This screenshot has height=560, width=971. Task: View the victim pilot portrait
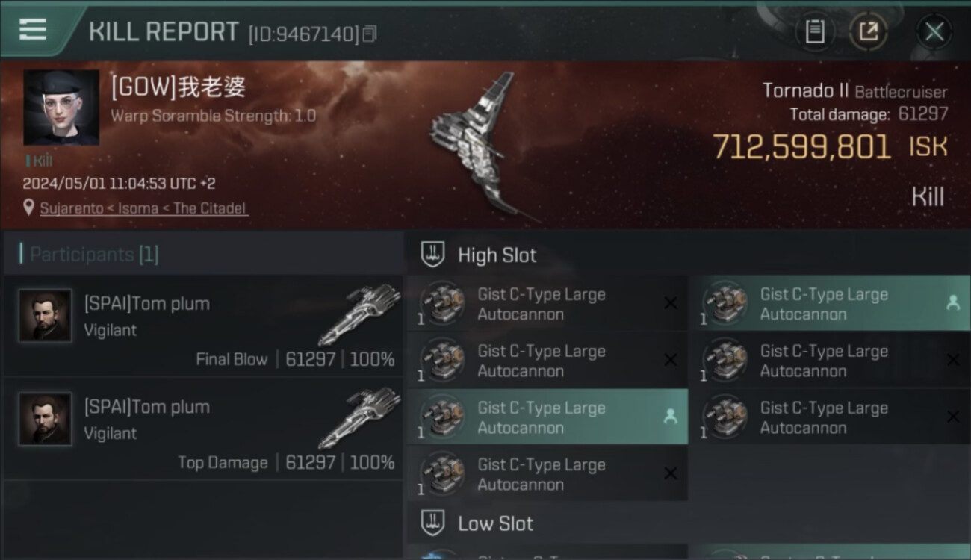(61, 108)
